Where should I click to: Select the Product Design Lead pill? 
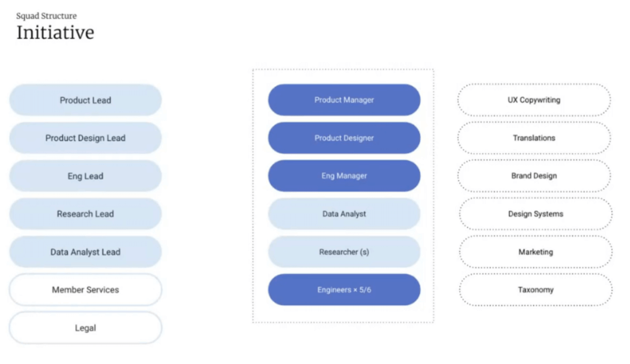tap(85, 138)
